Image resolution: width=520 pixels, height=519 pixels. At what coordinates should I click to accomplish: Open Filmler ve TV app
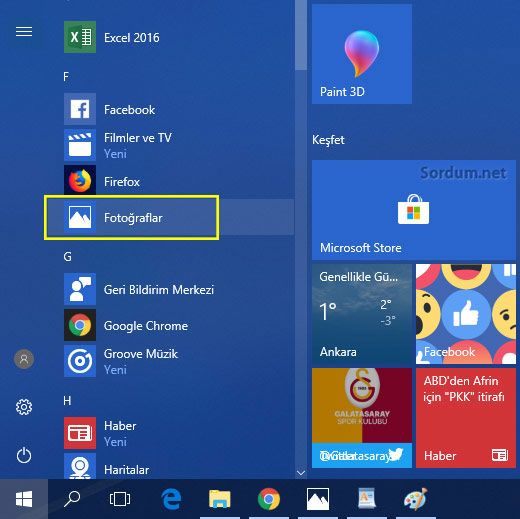point(170,145)
